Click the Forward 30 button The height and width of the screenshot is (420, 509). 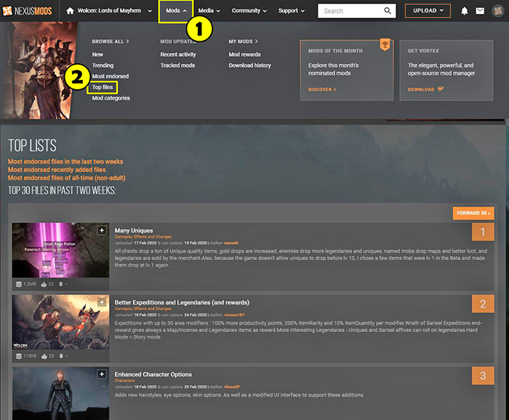pos(473,213)
